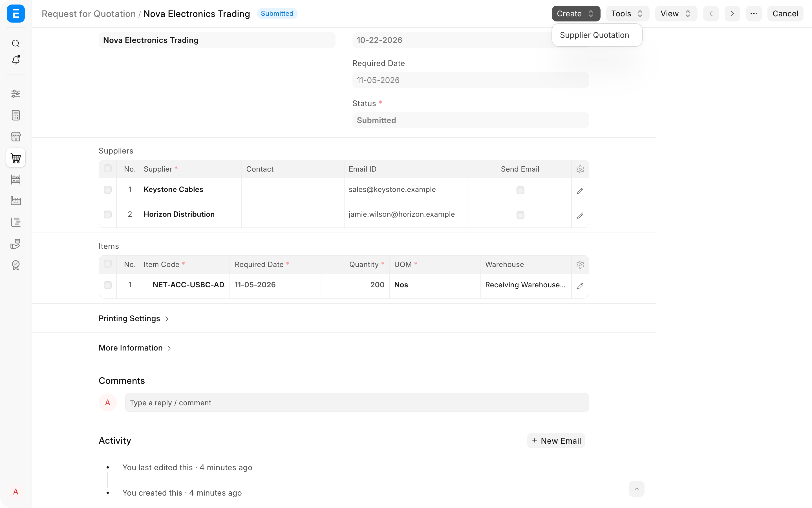The image size is (812, 508).
Task: Go to Request for Quotation breadcrumb
Action: point(89,14)
